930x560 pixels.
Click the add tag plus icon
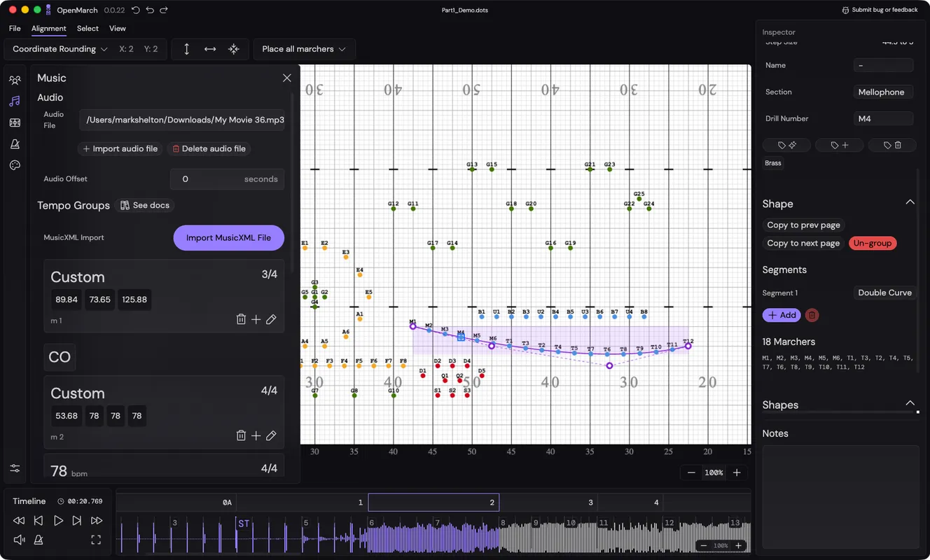pyautogui.click(x=839, y=145)
